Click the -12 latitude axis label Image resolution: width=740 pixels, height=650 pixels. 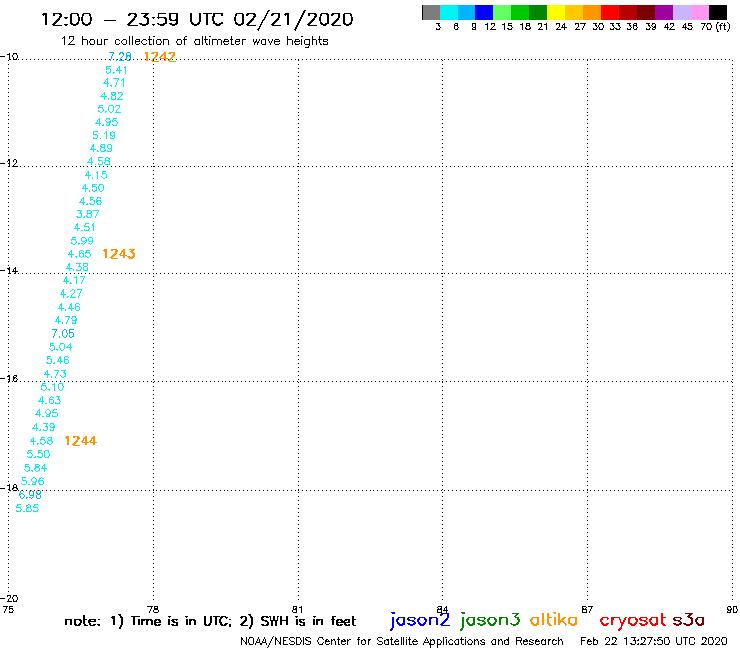[x=9, y=163]
